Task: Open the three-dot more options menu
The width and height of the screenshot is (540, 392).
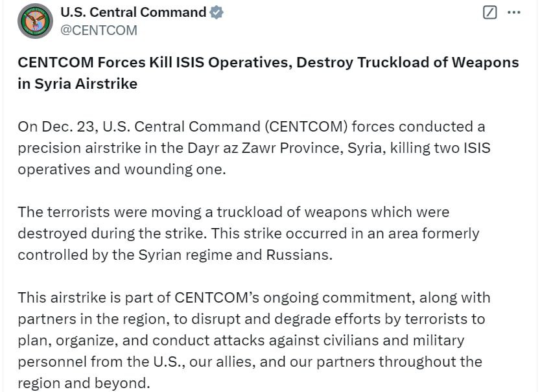Action: 513,12
